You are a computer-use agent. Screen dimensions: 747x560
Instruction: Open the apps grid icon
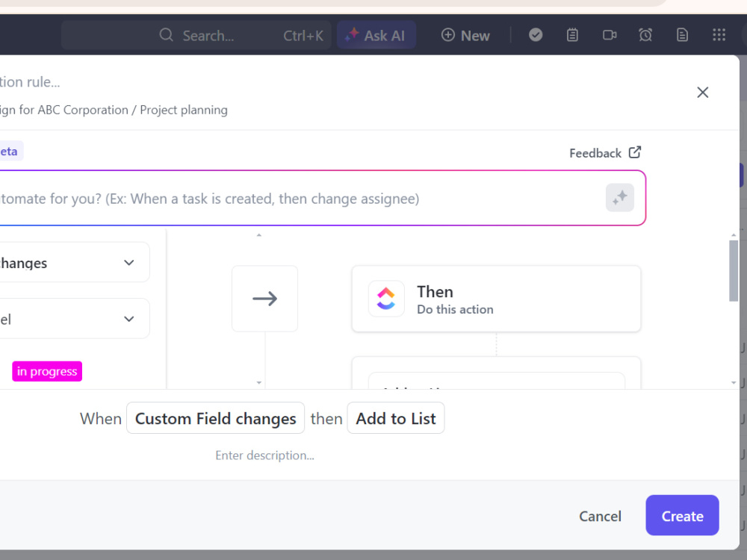click(x=719, y=35)
